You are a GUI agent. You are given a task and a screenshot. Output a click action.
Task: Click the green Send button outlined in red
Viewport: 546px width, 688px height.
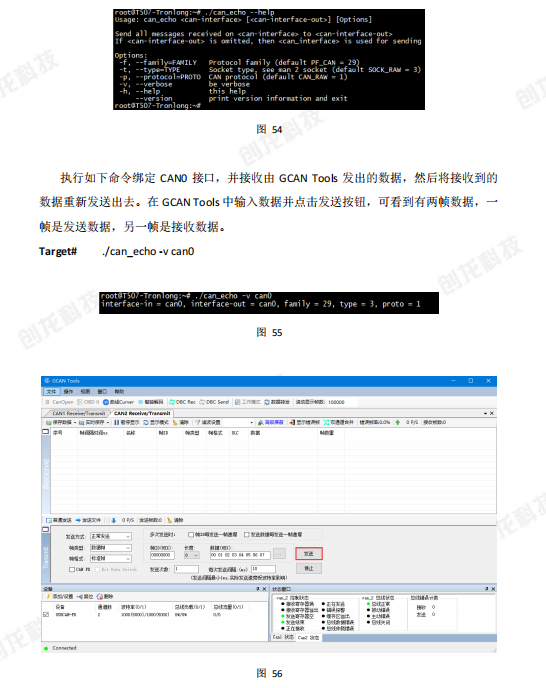(x=309, y=554)
